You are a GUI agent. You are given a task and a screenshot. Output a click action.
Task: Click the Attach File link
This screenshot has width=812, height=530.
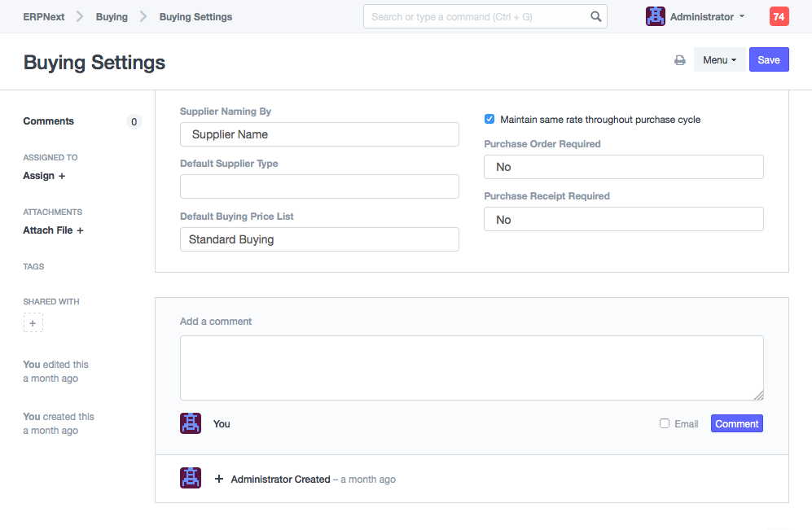53,230
